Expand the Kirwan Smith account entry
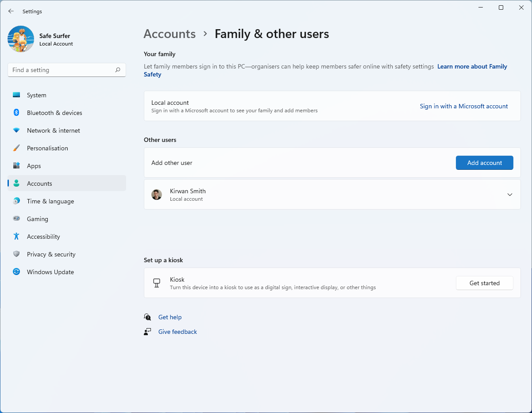532x413 pixels. 332,195
